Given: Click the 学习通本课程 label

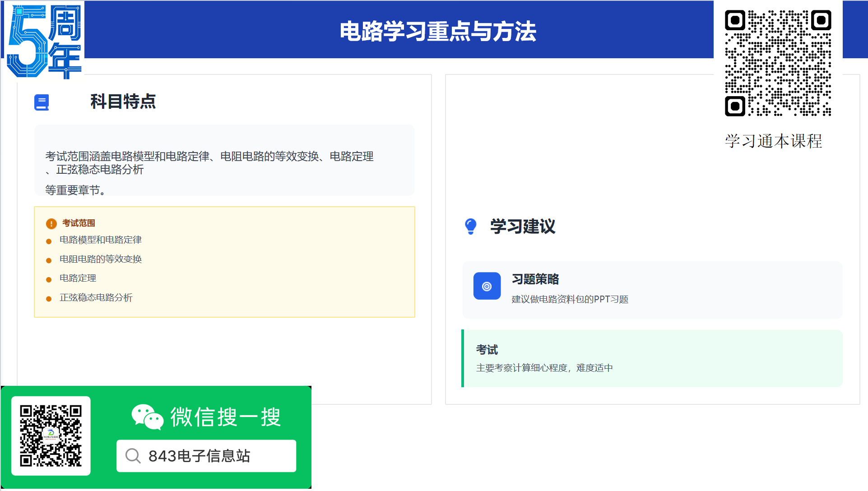Looking at the screenshot, I should 773,141.
